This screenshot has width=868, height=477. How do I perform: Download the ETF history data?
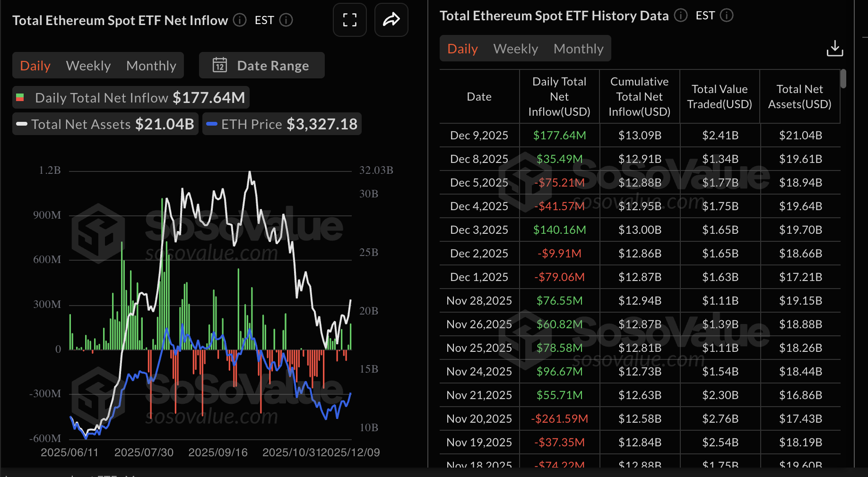tap(835, 48)
